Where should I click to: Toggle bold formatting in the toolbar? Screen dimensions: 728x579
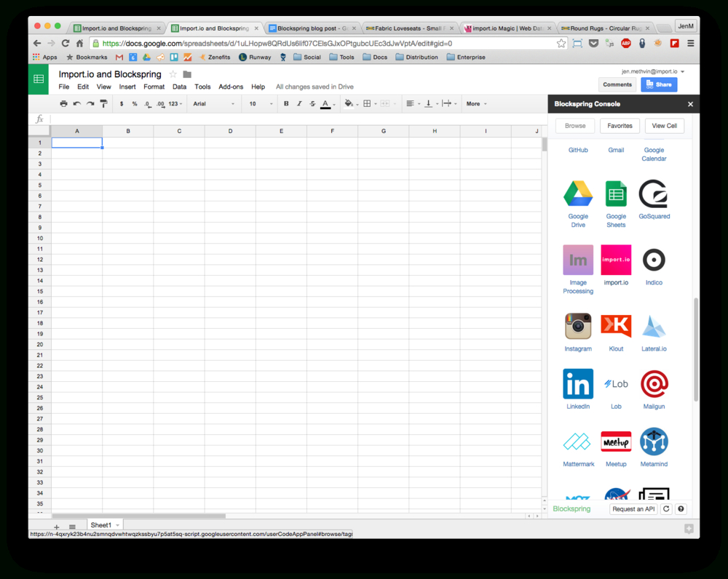[x=285, y=103]
